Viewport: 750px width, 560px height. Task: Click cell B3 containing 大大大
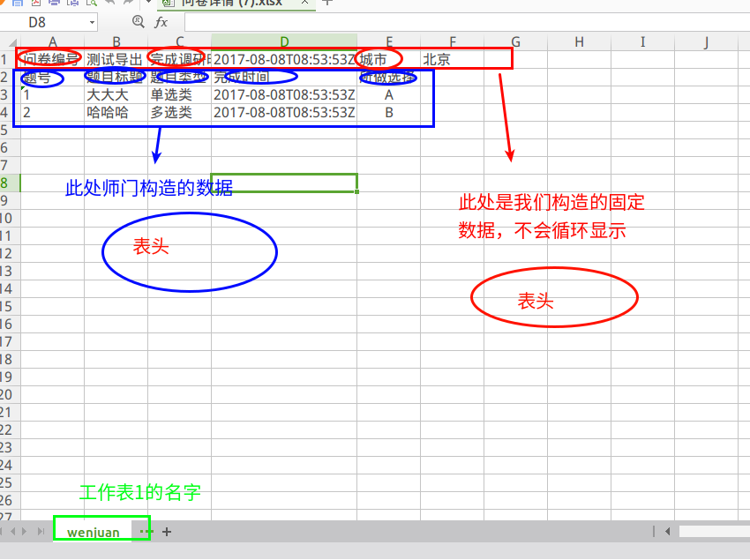tap(116, 94)
